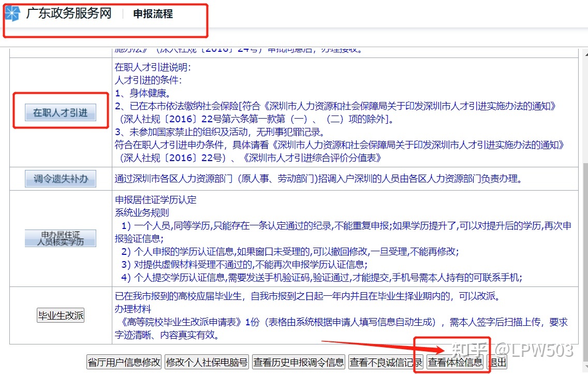Click the text 已在我市报到的高校应届毕业生
The height and width of the screenshot is (374, 588).
pos(179,296)
